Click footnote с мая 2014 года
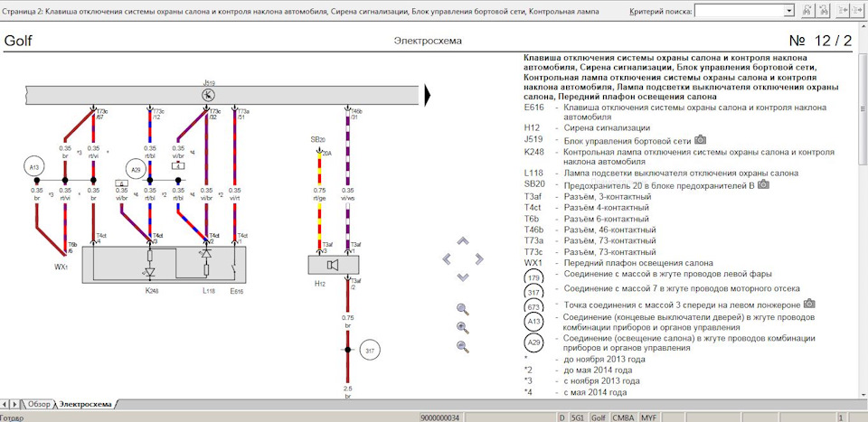 pos(595,392)
